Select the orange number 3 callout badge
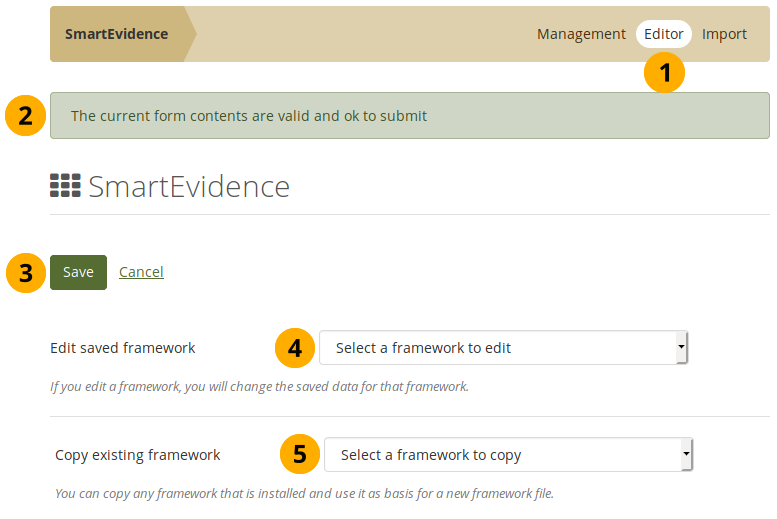The height and width of the screenshot is (519, 777). point(25,272)
